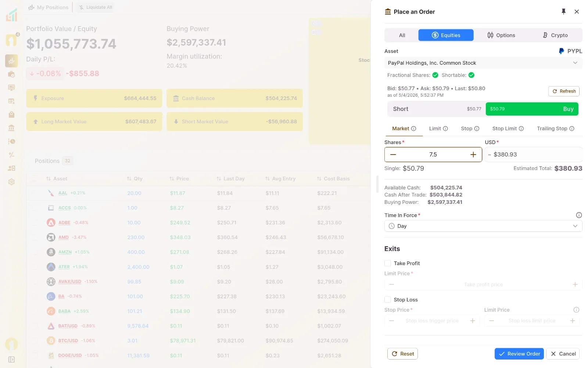Toggle select-all positions checkbox in header
588x368 pixels.
35,179
